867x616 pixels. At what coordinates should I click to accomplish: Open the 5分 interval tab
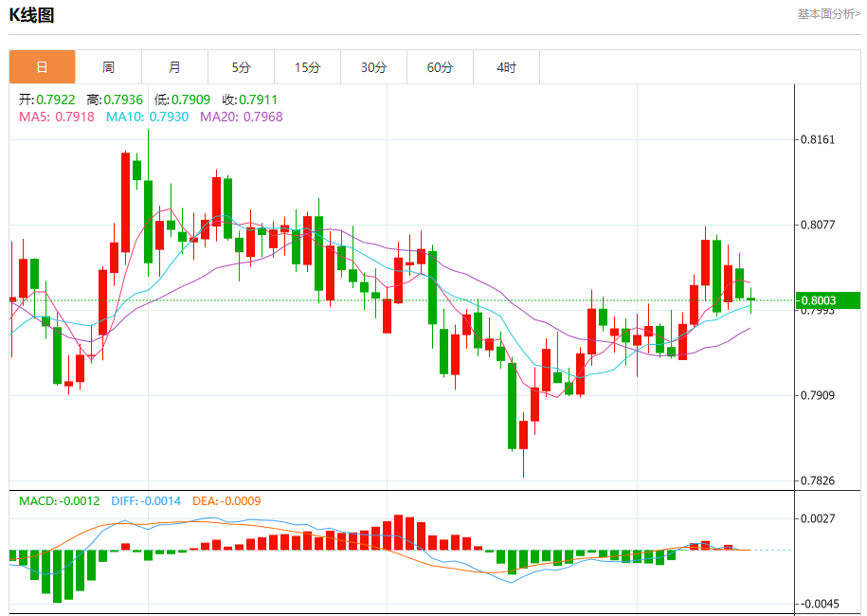point(241,67)
